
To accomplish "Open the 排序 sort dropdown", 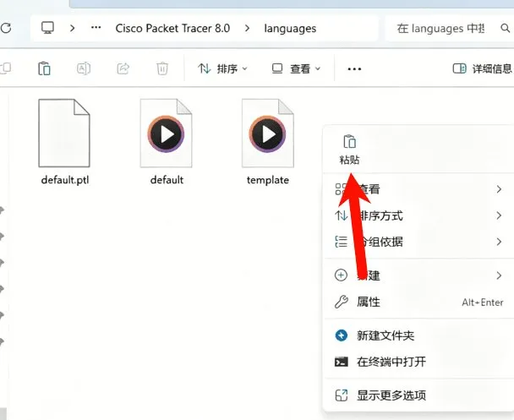I will coord(222,68).
